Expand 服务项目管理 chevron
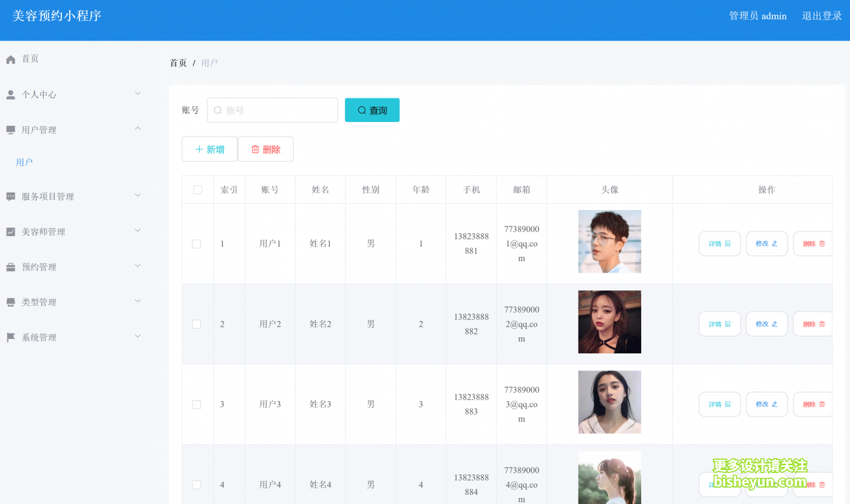 coord(138,196)
